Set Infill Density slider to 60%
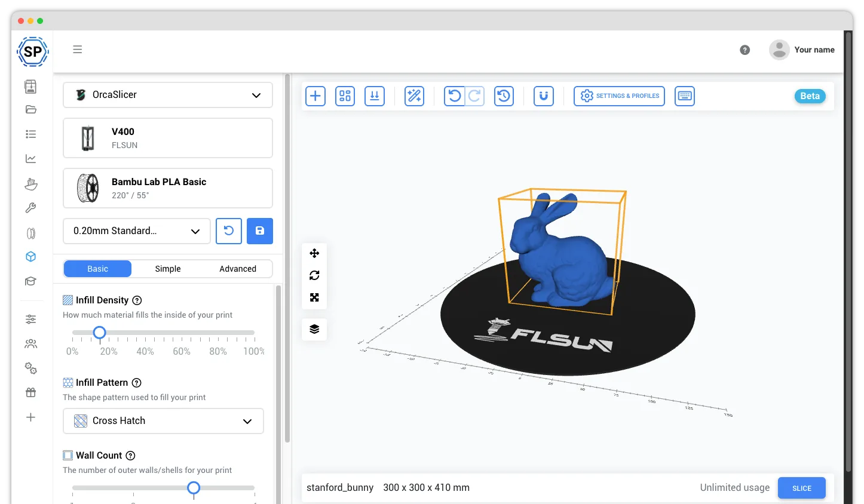The width and height of the screenshot is (864, 504). coord(182,333)
